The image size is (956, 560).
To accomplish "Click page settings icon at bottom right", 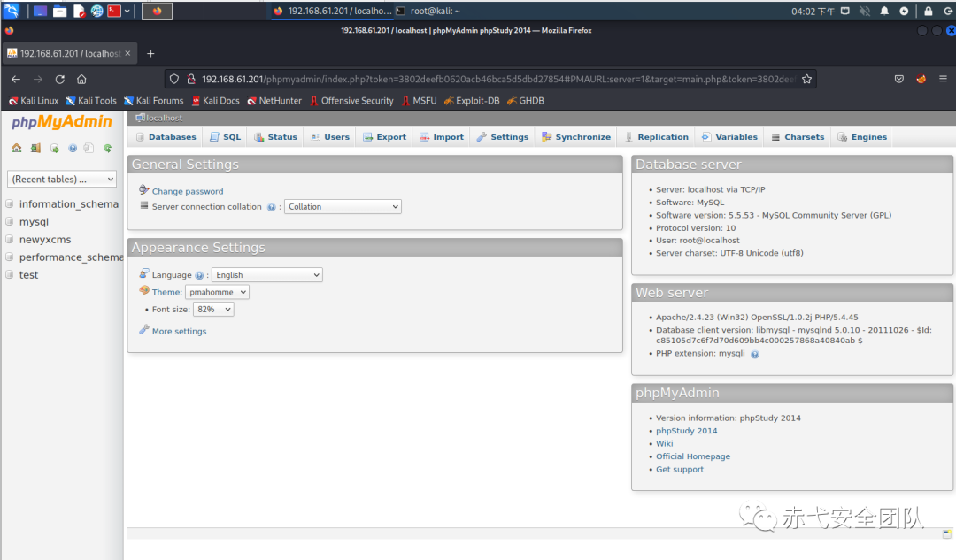I will [947, 533].
